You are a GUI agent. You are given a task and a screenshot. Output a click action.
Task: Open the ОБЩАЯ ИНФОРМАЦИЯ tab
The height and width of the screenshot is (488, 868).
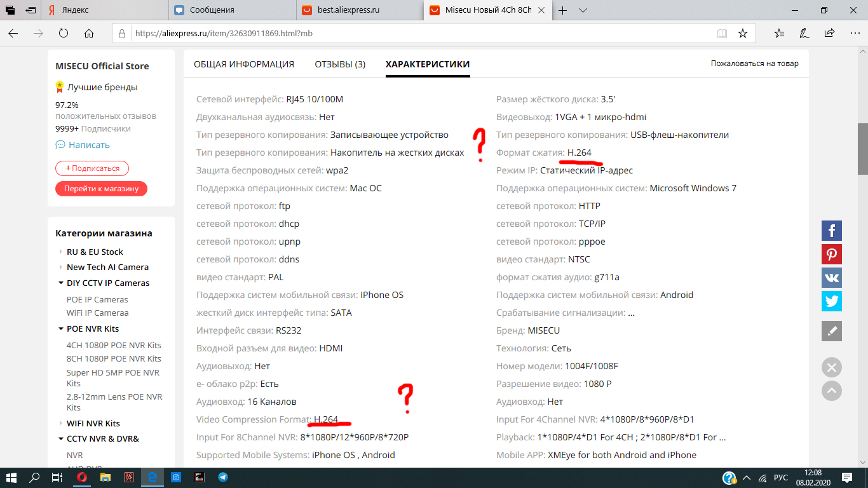(244, 64)
